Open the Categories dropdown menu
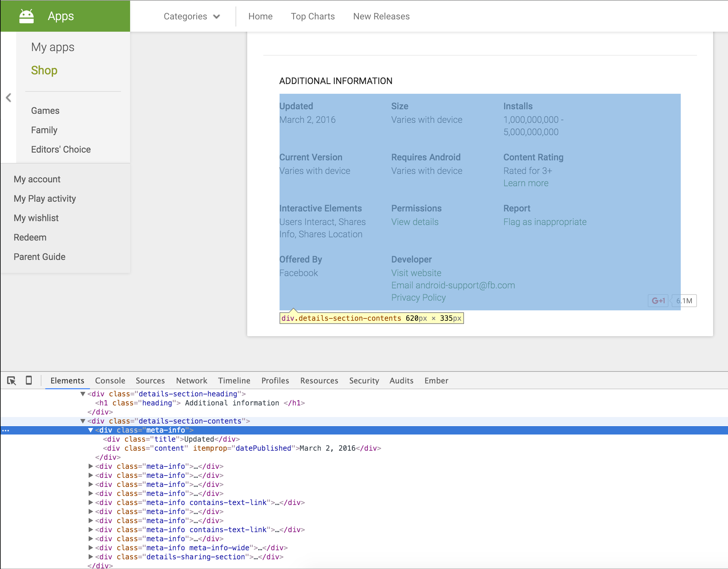The image size is (728, 569). click(192, 16)
